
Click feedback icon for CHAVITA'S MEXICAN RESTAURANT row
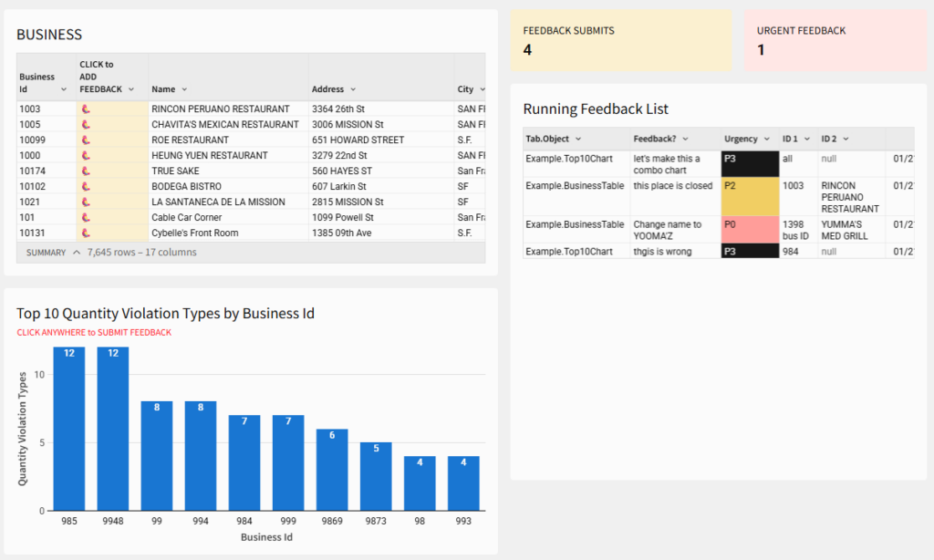pyautogui.click(x=86, y=125)
